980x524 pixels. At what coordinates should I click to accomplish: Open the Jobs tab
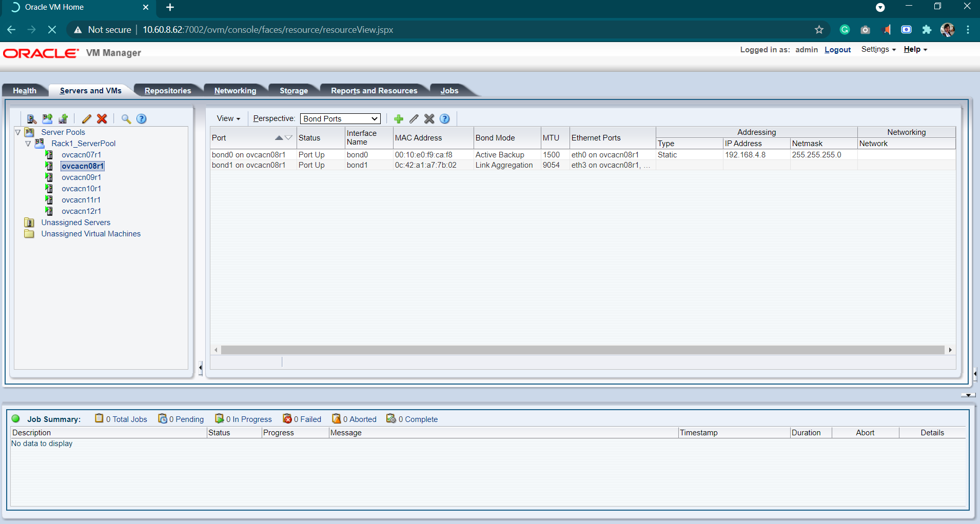(449, 91)
